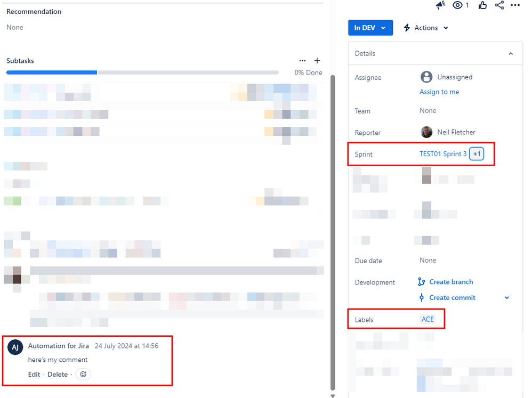
Task: Collapse the Details panel chevron
Action: [511, 54]
